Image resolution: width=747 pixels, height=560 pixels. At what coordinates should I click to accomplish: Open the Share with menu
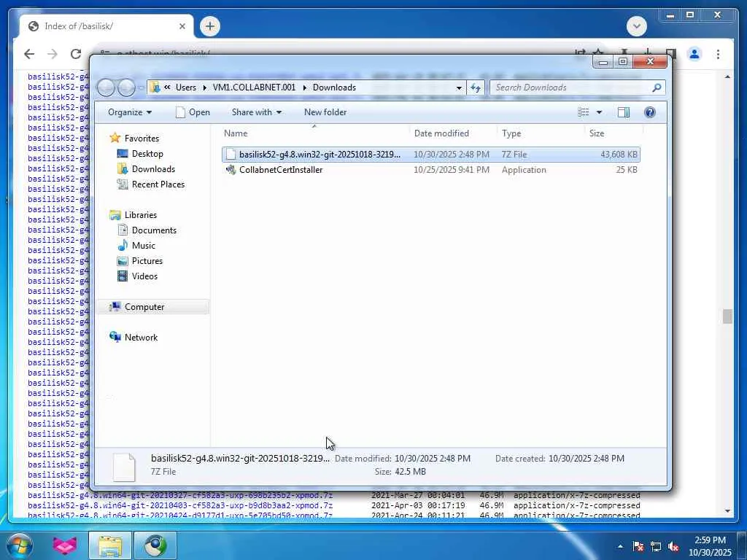coord(256,112)
